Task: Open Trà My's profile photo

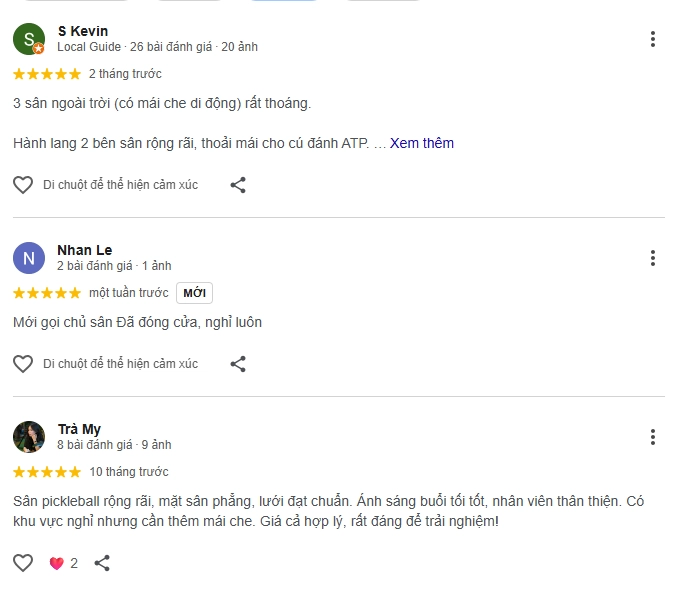Action: click(29, 437)
